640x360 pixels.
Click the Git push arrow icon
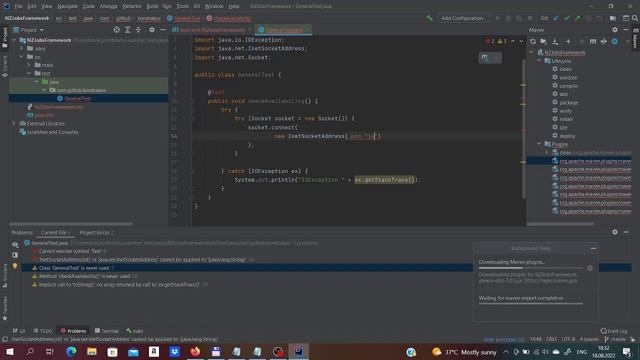click(x=578, y=18)
